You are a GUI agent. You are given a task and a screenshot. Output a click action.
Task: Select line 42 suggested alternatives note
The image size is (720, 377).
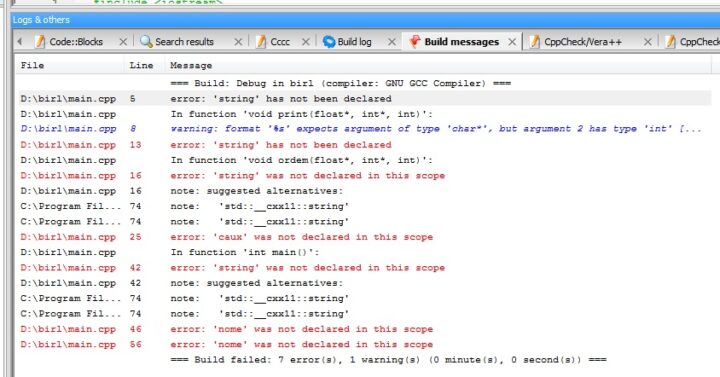tap(363, 283)
